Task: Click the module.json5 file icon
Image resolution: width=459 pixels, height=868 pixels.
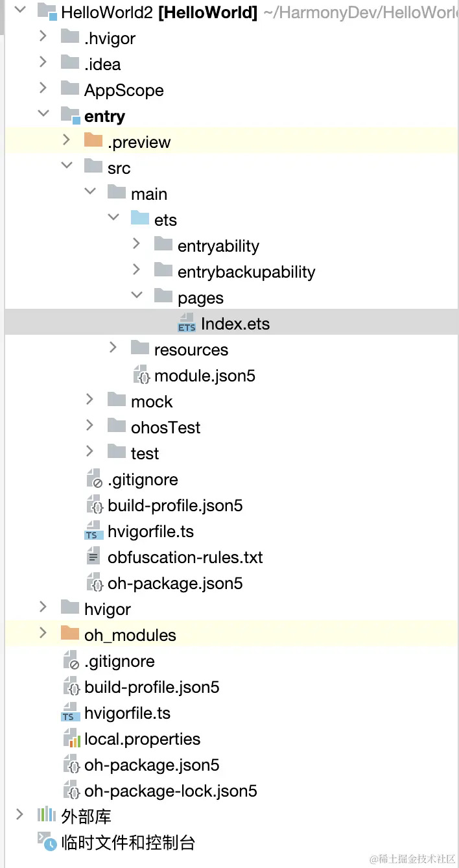Action: pos(141,376)
